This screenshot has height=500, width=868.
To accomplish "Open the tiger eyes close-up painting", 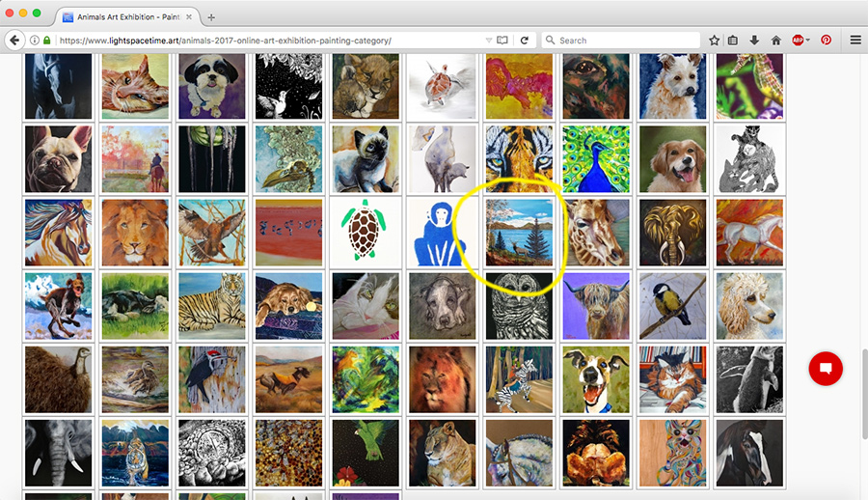I will (519, 159).
